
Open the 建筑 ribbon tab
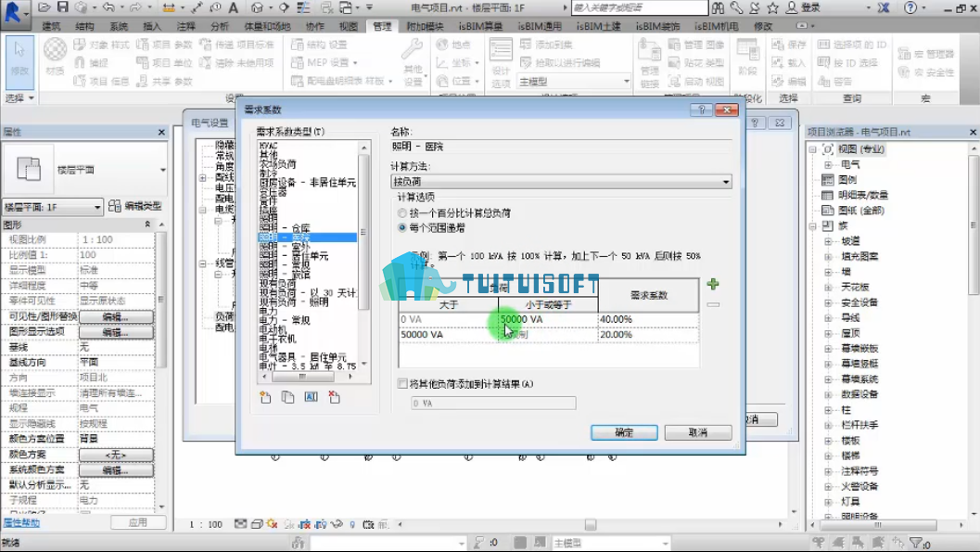[51, 26]
